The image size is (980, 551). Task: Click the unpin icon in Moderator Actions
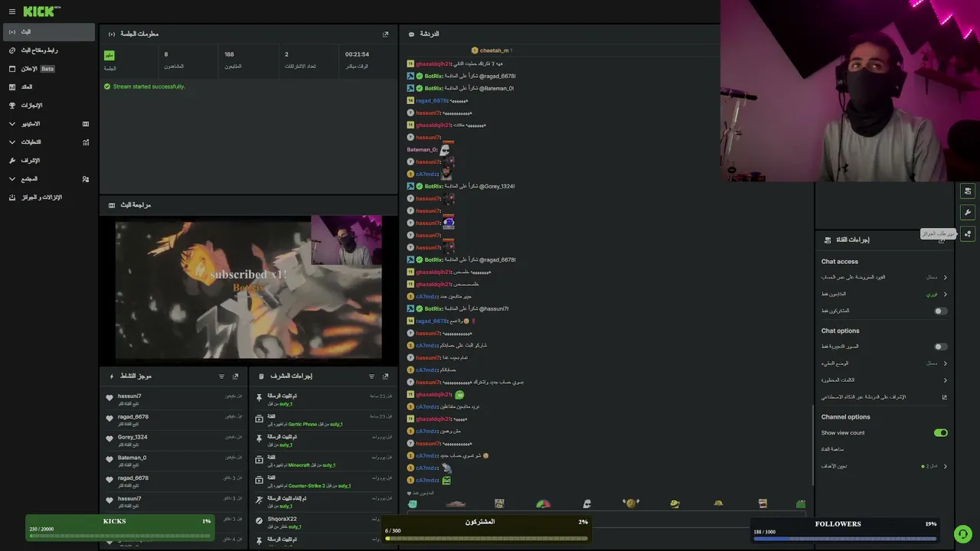point(260,500)
